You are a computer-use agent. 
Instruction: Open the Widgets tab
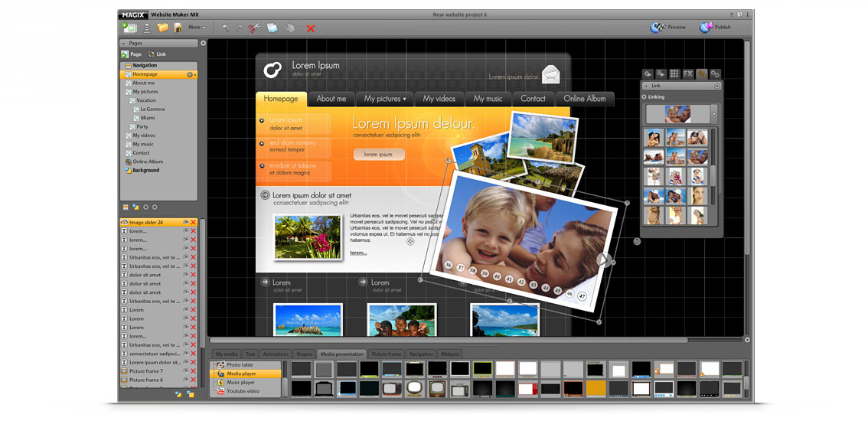click(x=449, y=354)
